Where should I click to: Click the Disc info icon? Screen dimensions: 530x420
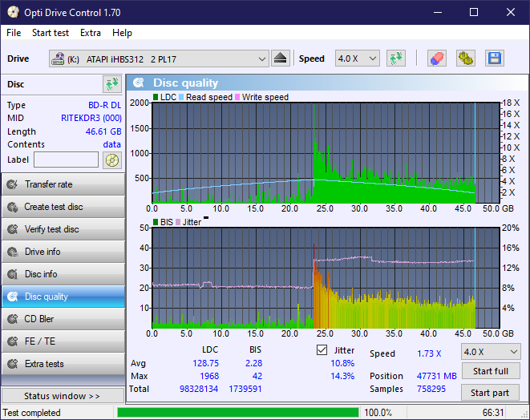13,274
